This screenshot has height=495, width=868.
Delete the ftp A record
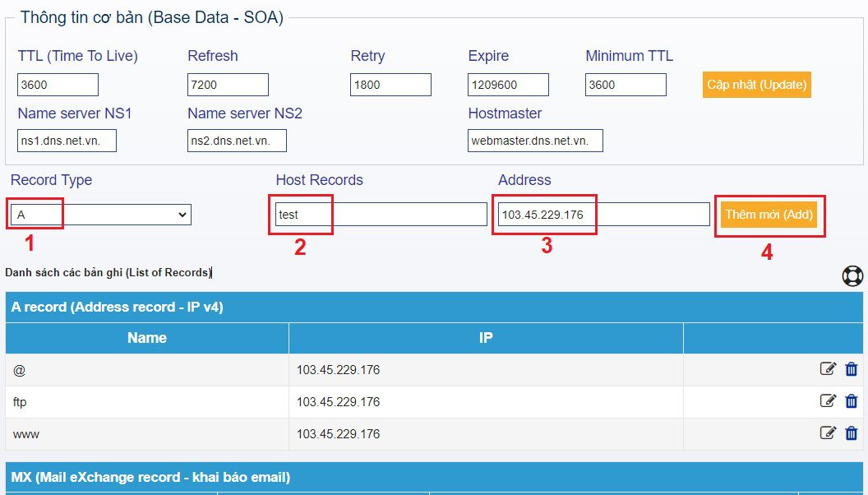pyautogui.click(x=852, y=401)
